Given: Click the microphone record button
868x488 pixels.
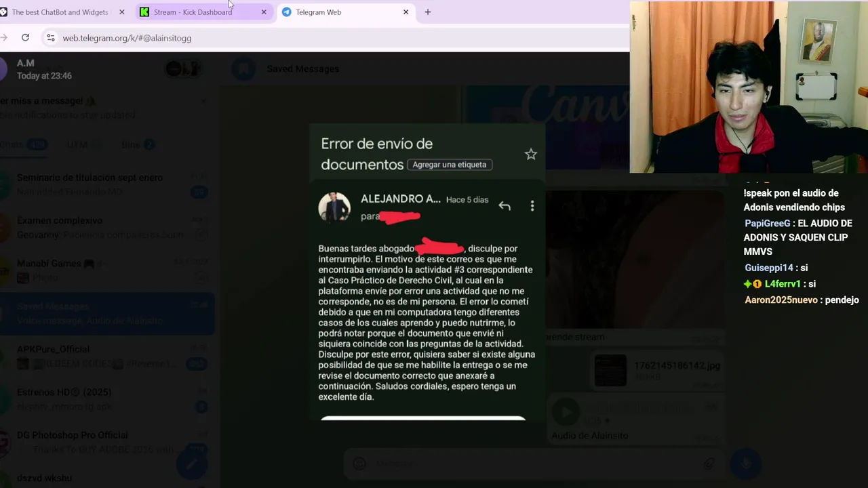Looking at the screenshot, I should [746, 464].
